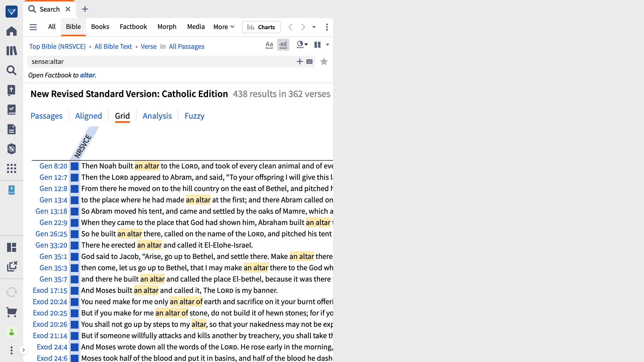Screen dimensions: 644x362
Task: Open the Gen 35:7 reference
Action: point(53,279)
